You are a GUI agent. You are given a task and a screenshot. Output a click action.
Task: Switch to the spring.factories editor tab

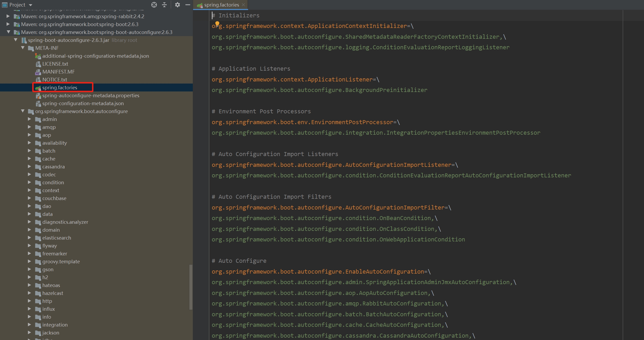point(221,5)
